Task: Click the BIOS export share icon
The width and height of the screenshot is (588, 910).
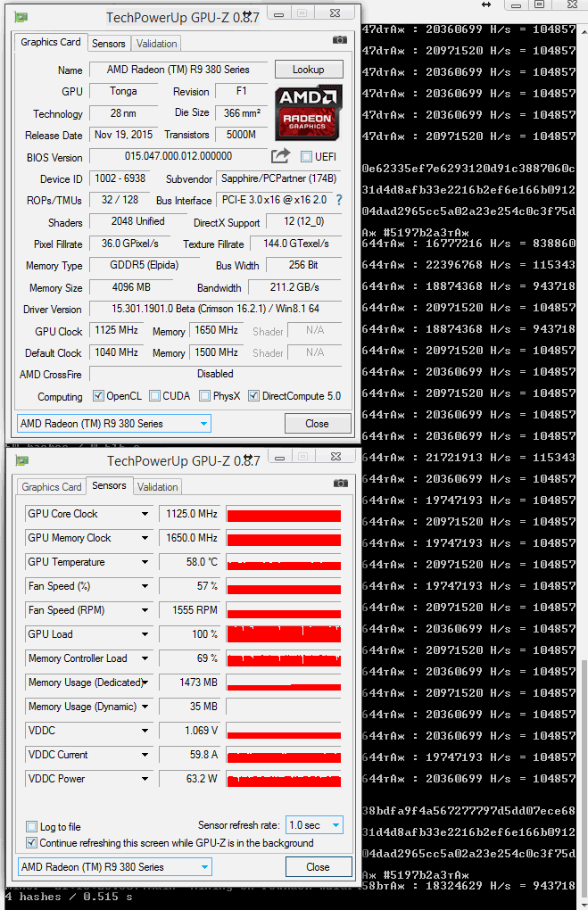Action: point(280,156)
